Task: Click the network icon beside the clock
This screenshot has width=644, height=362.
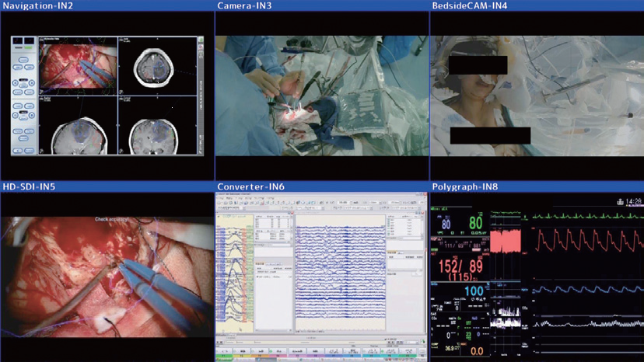Action: [620, 202]
